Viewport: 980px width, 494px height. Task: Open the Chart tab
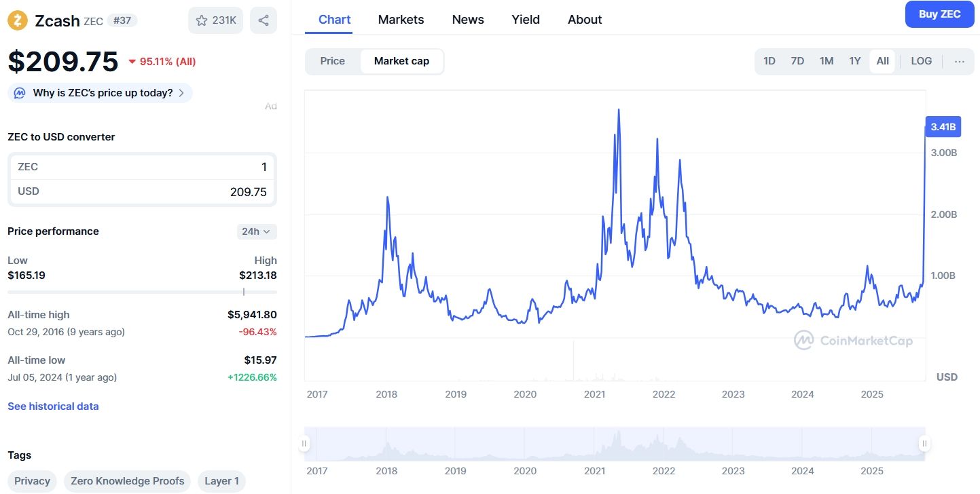[x=335, y=20]
